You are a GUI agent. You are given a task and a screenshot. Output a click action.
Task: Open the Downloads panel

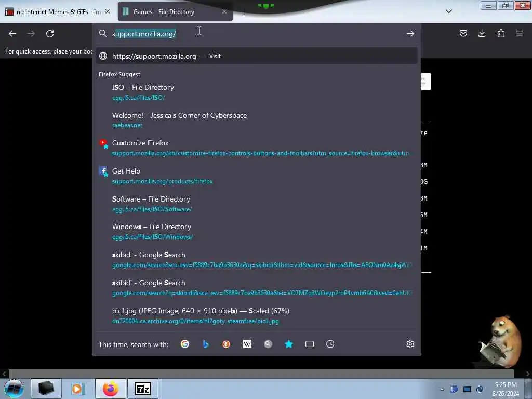(x=482, y=33)
